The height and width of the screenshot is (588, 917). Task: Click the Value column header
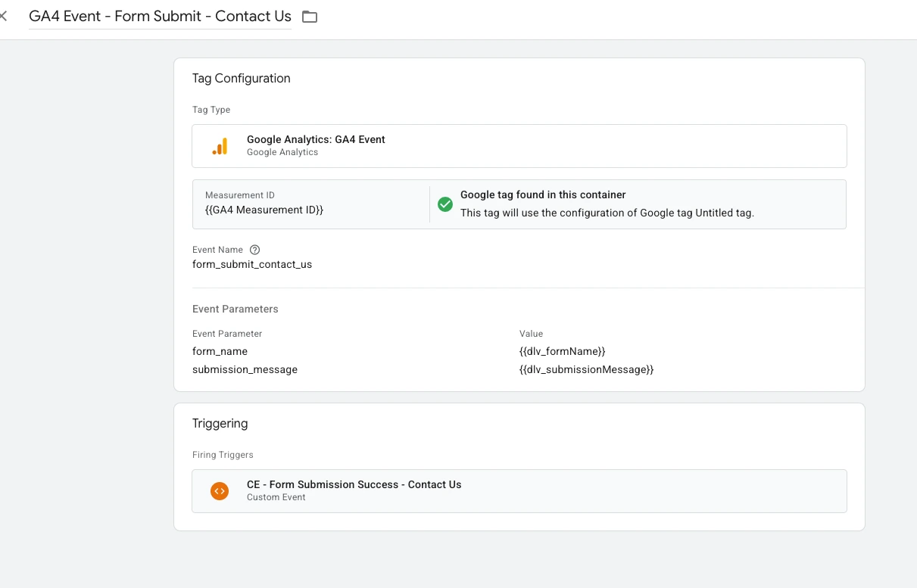pyautogui.click(x=531, y=334)
